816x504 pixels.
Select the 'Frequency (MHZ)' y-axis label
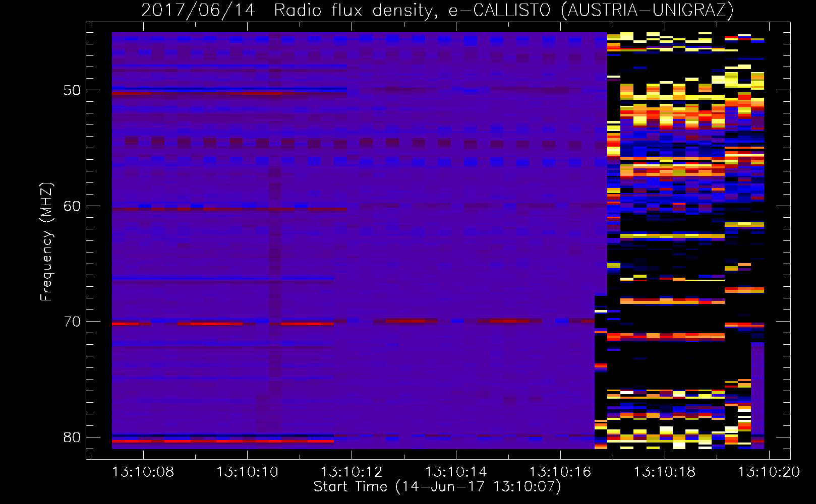[46, 242]
